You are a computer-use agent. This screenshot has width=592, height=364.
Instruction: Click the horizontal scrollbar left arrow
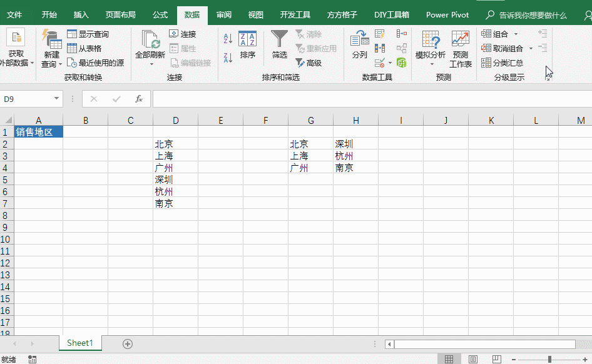tap(390, 344)
